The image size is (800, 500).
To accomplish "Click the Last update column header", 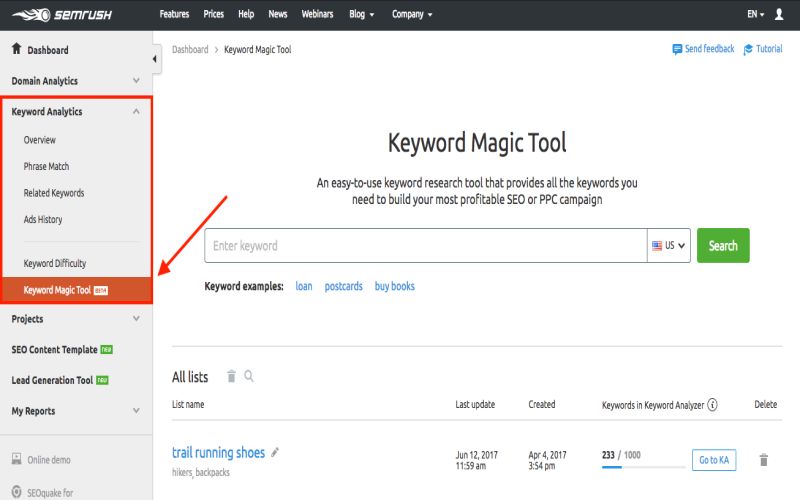I will tap(475, 405).
